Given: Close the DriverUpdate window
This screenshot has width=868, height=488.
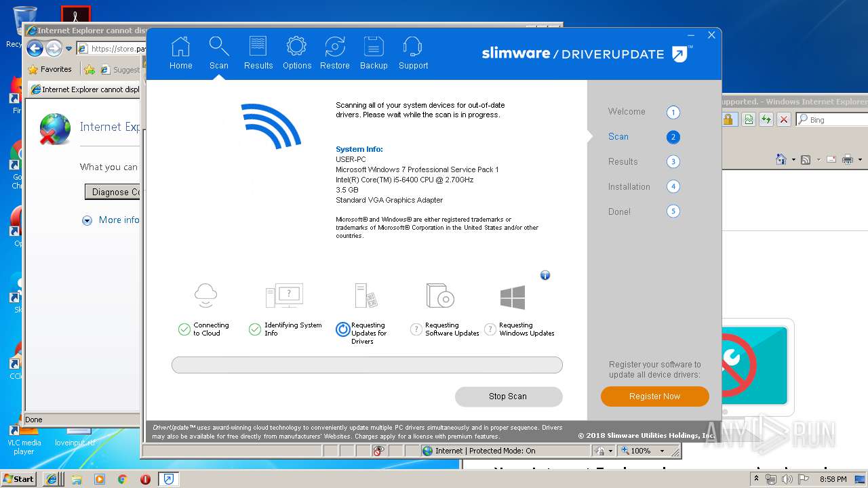Looking at the screenshot, I should point(711,35).
